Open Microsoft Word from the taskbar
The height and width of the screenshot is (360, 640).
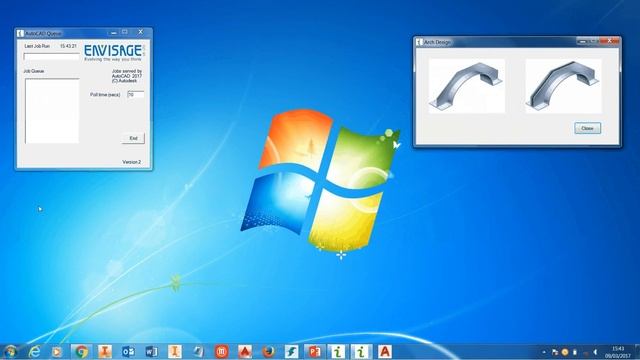pos(151,351)
